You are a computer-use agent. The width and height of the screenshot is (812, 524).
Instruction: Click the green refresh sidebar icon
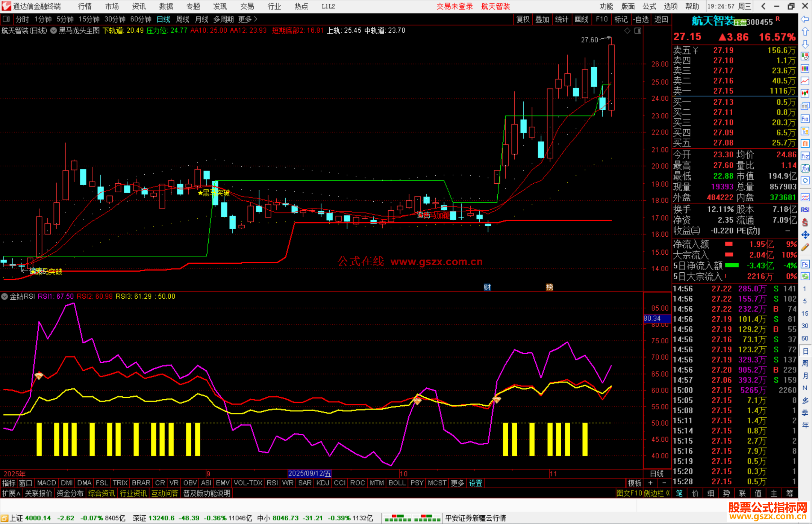point(805,276)
